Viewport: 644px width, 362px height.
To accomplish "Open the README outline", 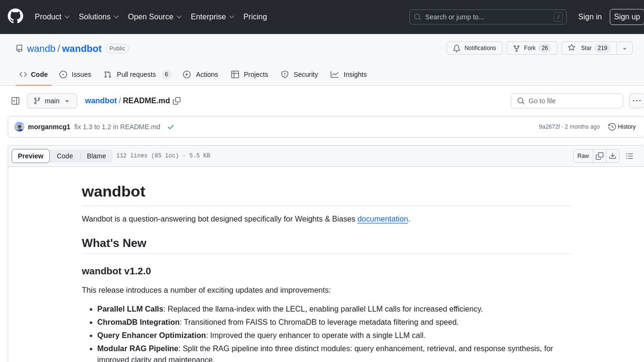I will 630,156.
